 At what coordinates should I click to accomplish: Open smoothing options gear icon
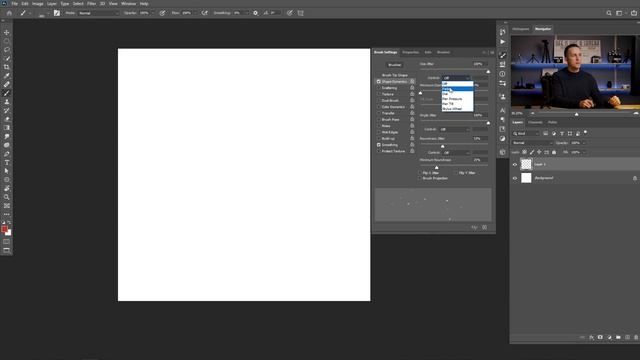coord(256,13)
